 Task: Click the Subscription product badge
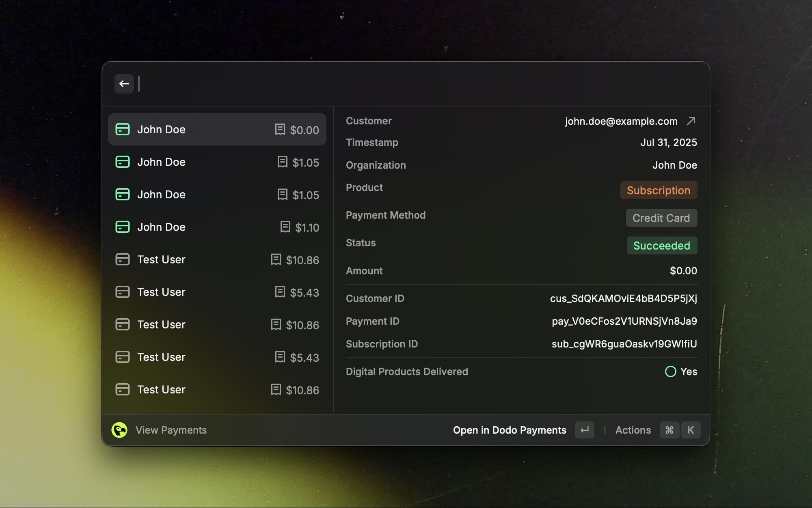pyautogui.click(x=659, y=190)
